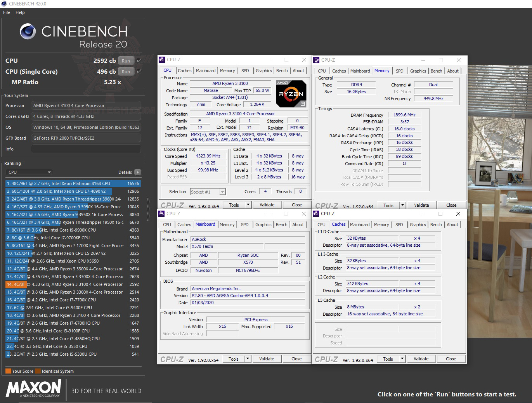The image size is (532, 403).
Task: Select the highlighted Ryzen 3 3100 4.33 GHz ranking row
Action: point(73,284)
